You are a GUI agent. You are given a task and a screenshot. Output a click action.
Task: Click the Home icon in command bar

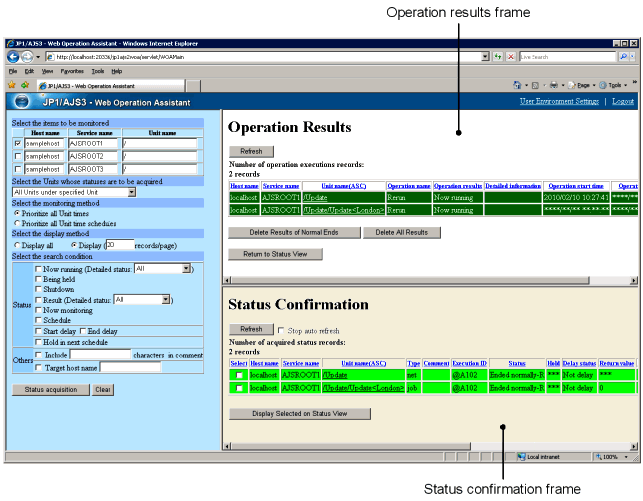(518, 85)
